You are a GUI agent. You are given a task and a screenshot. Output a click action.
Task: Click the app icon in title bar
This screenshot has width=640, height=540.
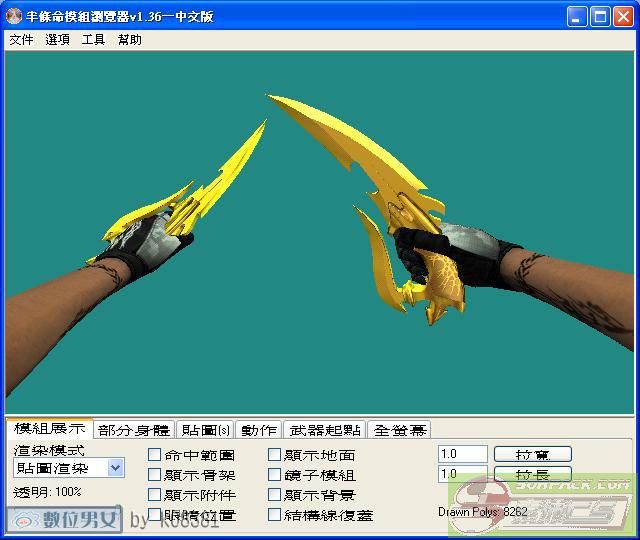coord(14,16)
